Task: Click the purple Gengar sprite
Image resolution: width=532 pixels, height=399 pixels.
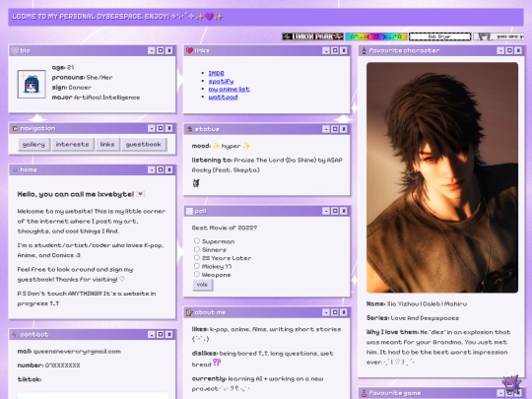Action: click(x=511, y=385)
